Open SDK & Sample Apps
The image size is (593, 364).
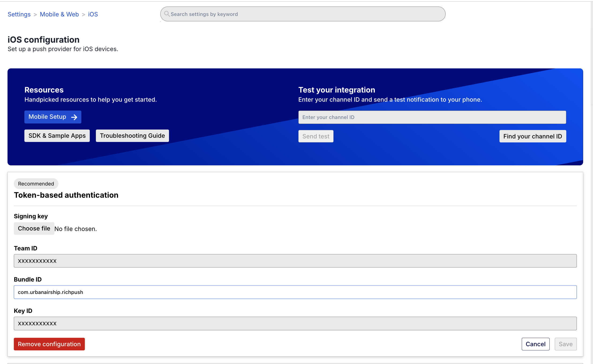click(x=57, y=136)
